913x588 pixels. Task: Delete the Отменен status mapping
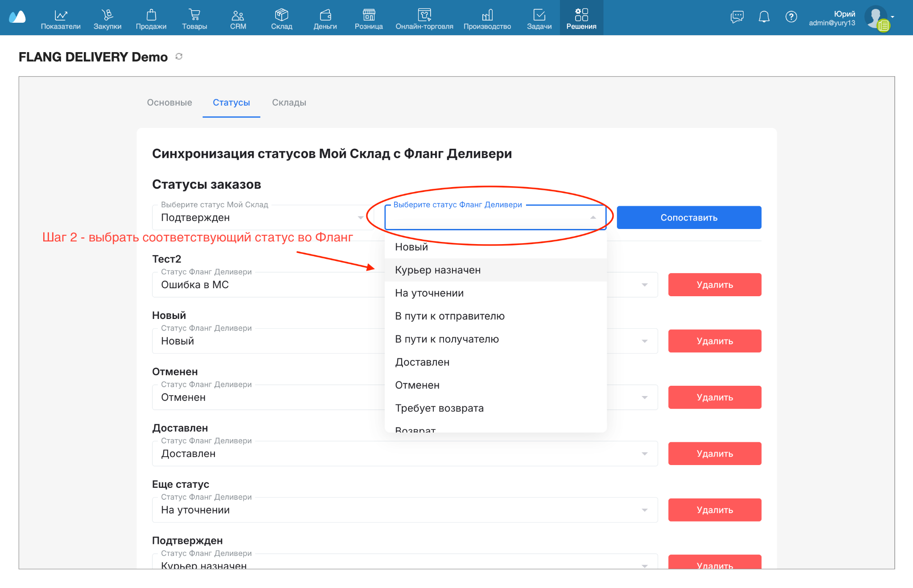(x=715, y=397)
